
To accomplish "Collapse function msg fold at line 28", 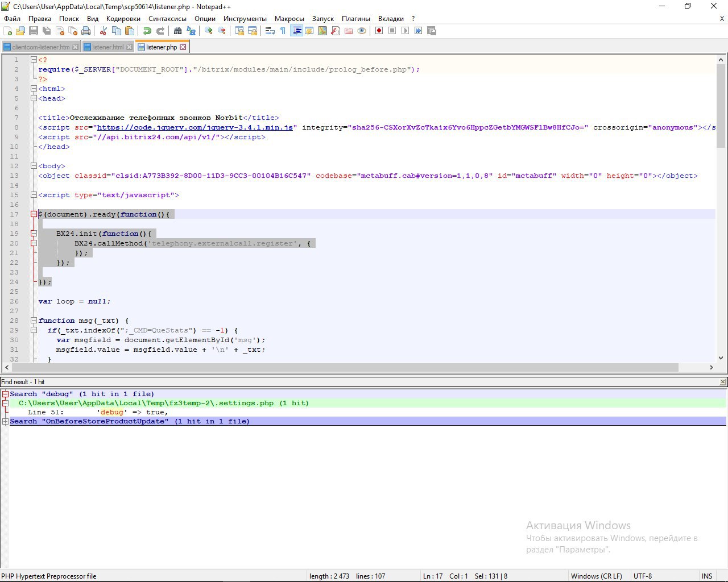I will (34, 321).
